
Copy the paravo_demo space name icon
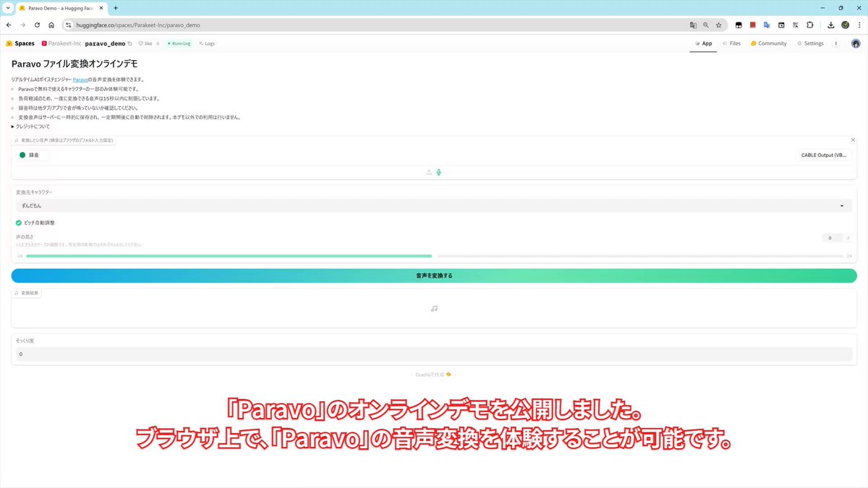[x=129, y=43]
